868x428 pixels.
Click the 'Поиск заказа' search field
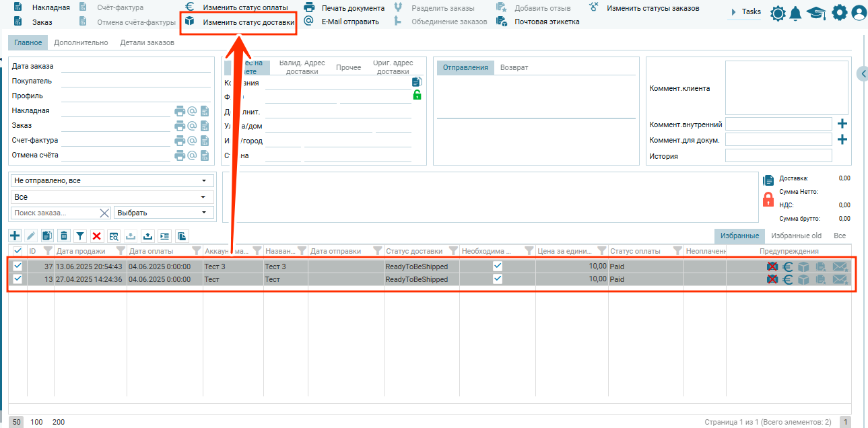54,213
